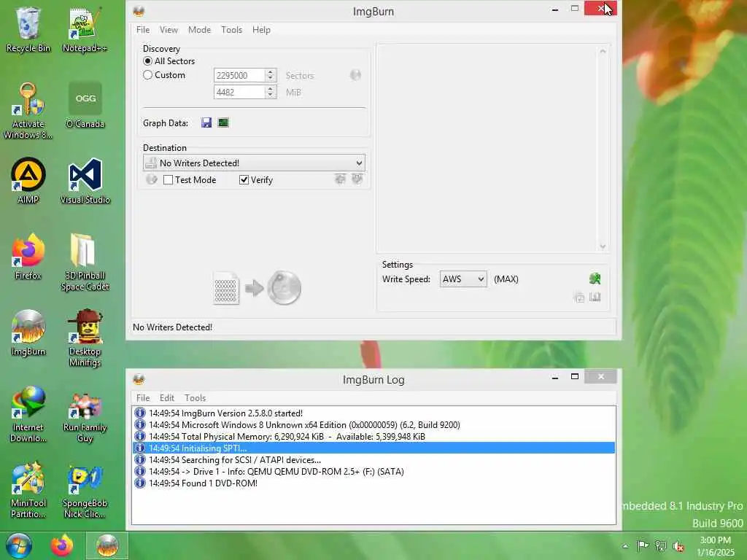747x560 pixels.
Task: Click the greyed book icon under Settings
Action: click(x=595, y=297)
